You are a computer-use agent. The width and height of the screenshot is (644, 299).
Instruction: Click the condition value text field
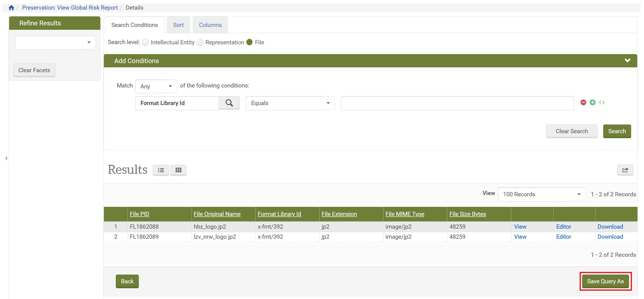[x=457, y=103]
